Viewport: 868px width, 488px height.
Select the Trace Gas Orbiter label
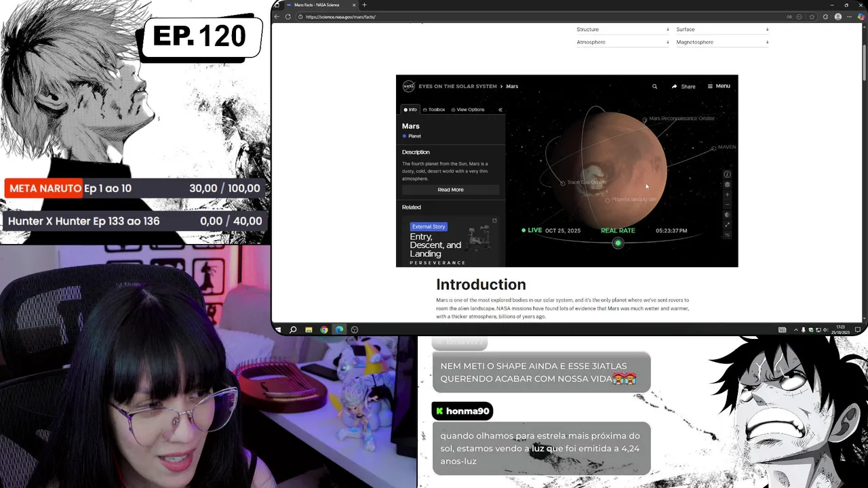587,182
